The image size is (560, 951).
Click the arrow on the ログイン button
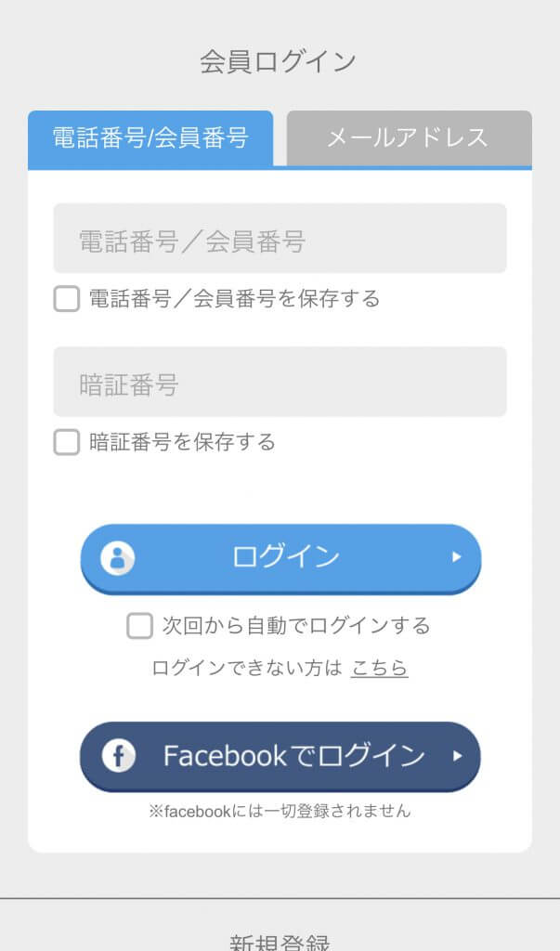(x=456, y=557)
